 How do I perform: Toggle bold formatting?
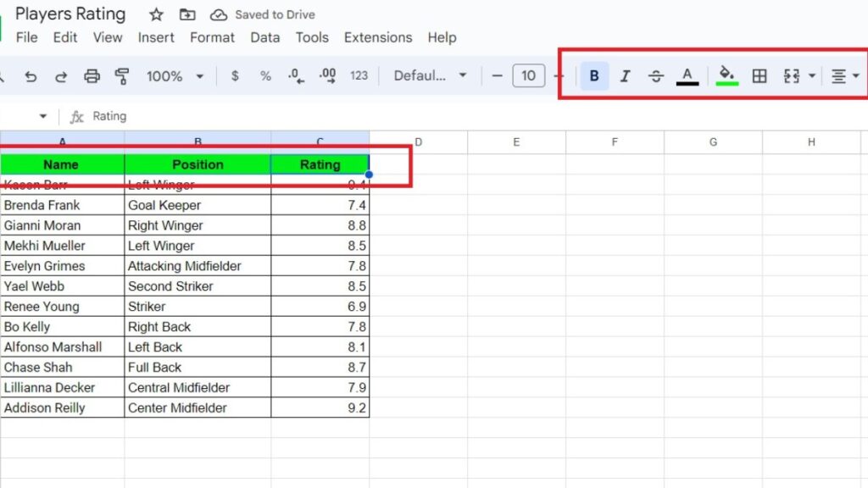click(594, 75)
